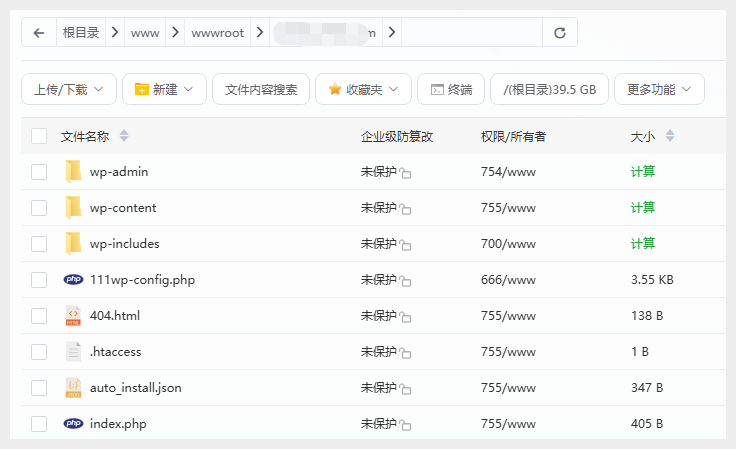The width and height of the screenshot is (736, 449).
Task: Select the index.php row checkbox
Action: pos(39,424)
